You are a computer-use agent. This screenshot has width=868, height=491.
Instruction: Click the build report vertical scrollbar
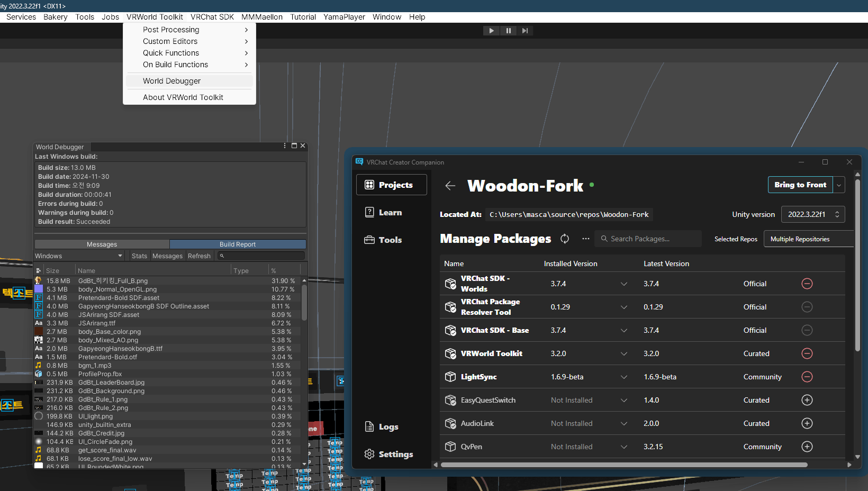304,303
